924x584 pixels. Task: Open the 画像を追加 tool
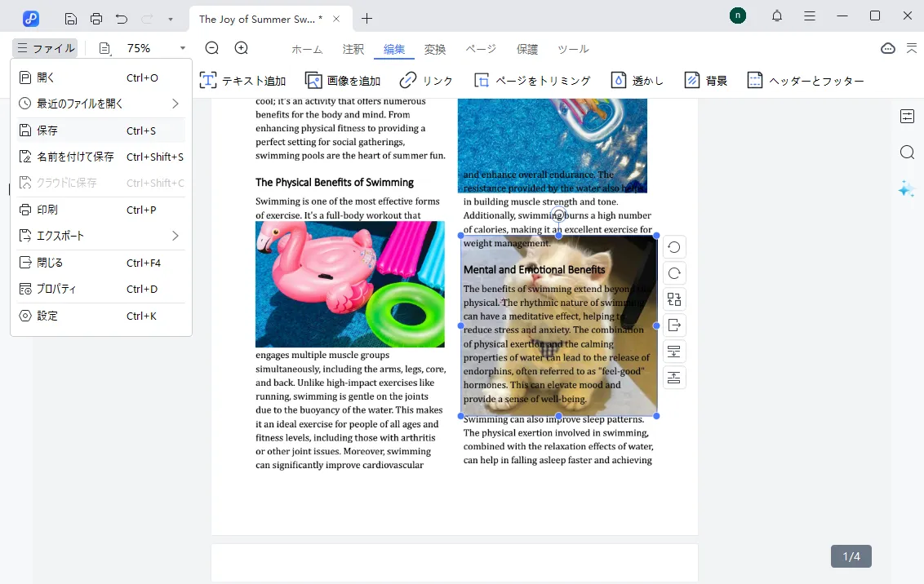(x=343, y=79)
